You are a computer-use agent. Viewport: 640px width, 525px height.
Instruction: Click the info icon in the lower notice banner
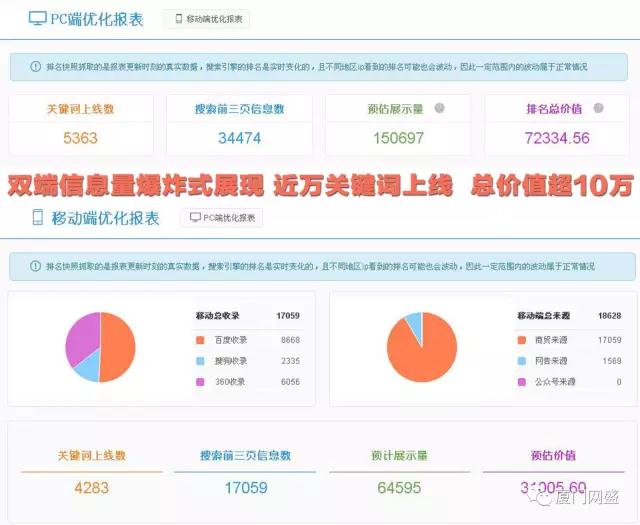(x=23, y=266)
